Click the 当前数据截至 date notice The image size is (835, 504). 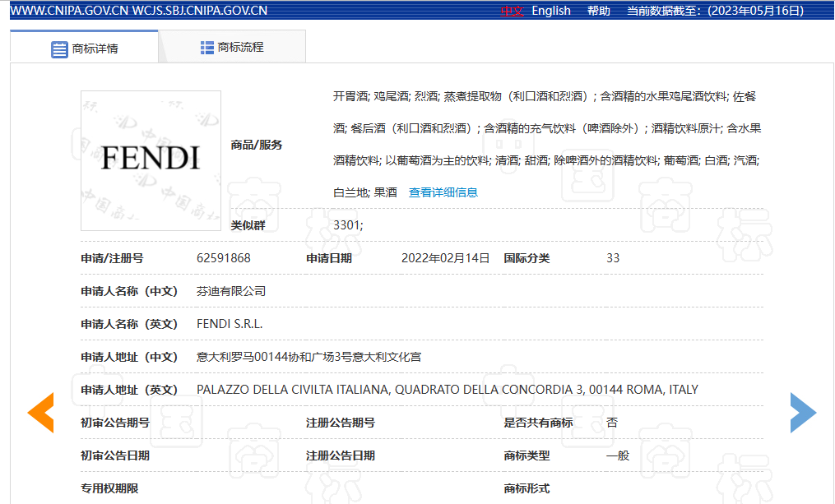pos(715,11)
